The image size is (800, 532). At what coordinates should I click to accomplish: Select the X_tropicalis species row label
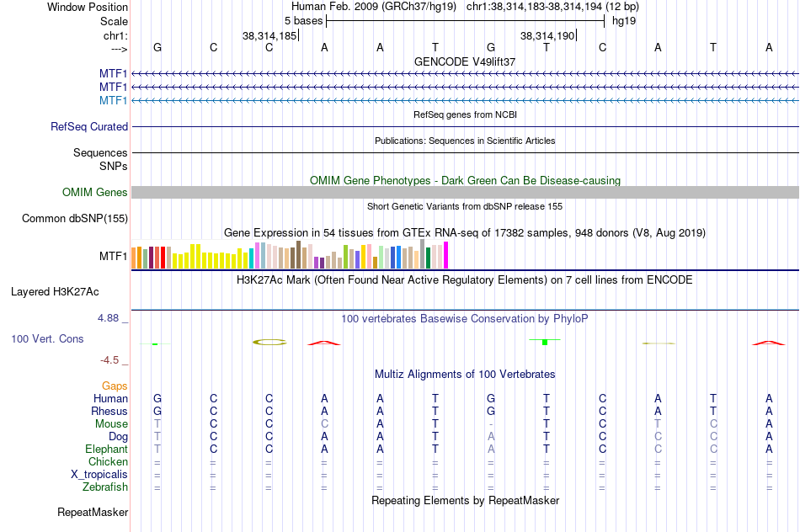coord(99,475)
